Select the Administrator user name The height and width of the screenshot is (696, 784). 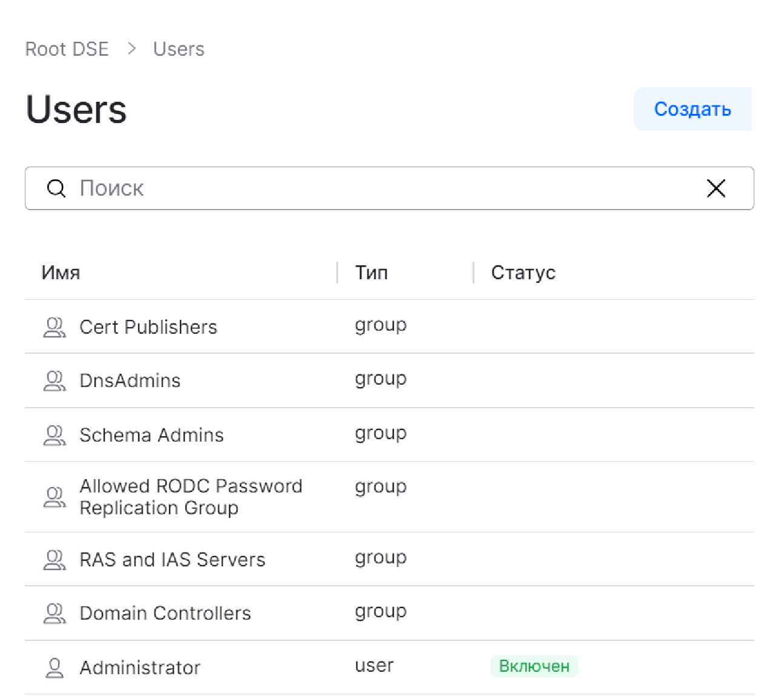tap(140, 668)
